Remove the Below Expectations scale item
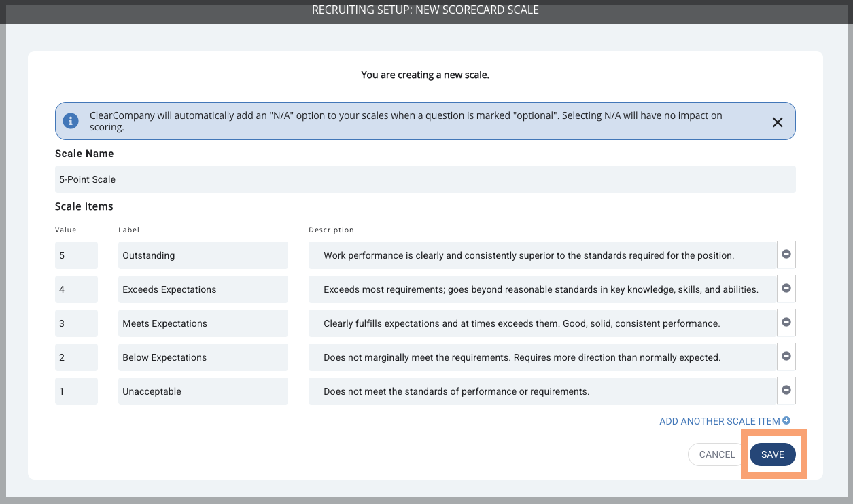853x504 pixels. [x=786, y=356]
